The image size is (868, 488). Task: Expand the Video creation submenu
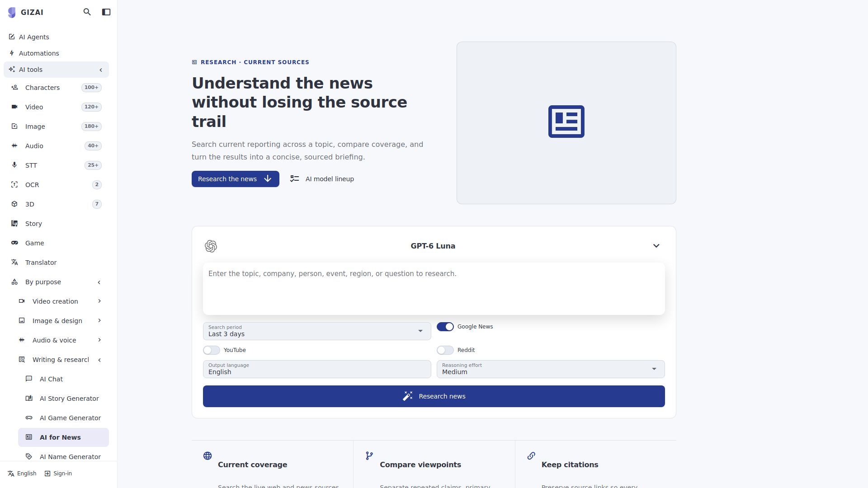(x=99, y=301)
